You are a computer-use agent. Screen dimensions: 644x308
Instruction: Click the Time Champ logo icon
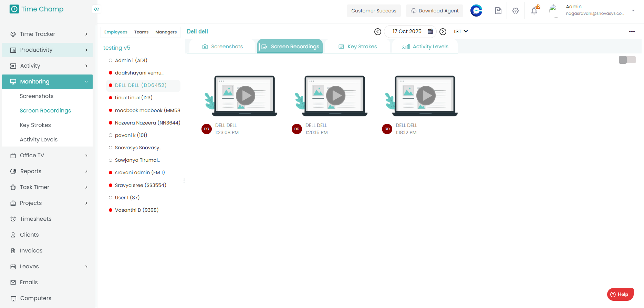click(x=14, y=9)
